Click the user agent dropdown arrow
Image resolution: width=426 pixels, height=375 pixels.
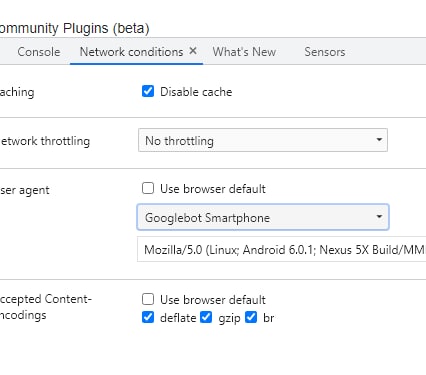pos(379,217)
